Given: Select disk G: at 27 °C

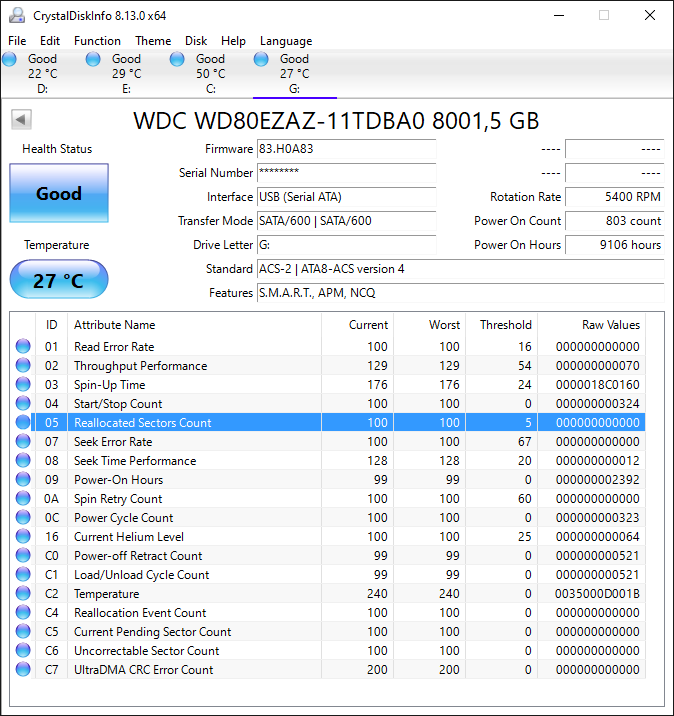Looking at the screenshot, I should 295,74.
